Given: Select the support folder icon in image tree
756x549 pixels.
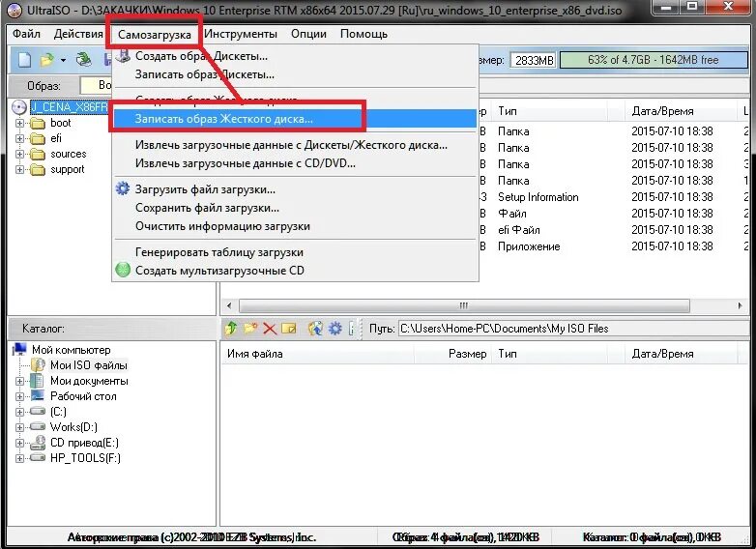Looking at the screenshot, I should [37, 170].
